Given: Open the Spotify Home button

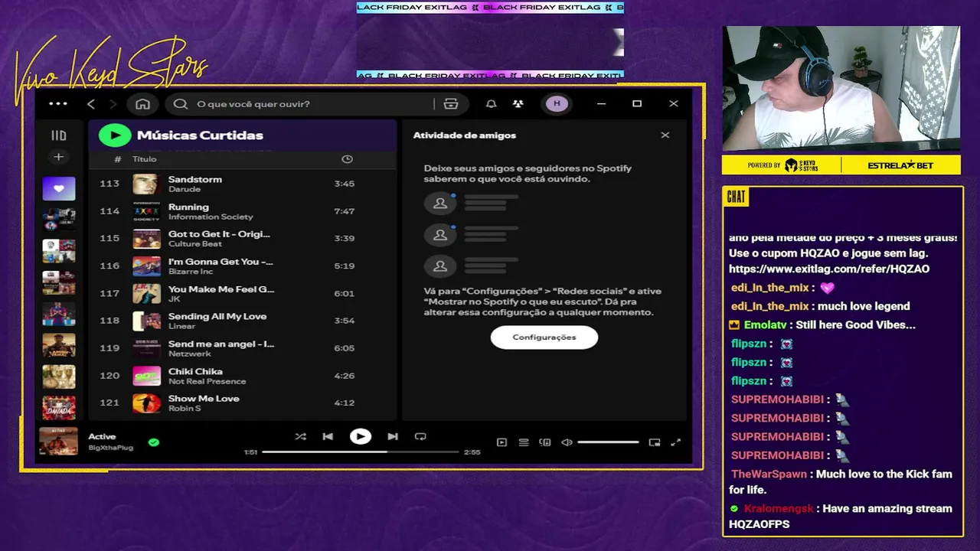Looking at the screenshot, I should (x=142, y=104).
